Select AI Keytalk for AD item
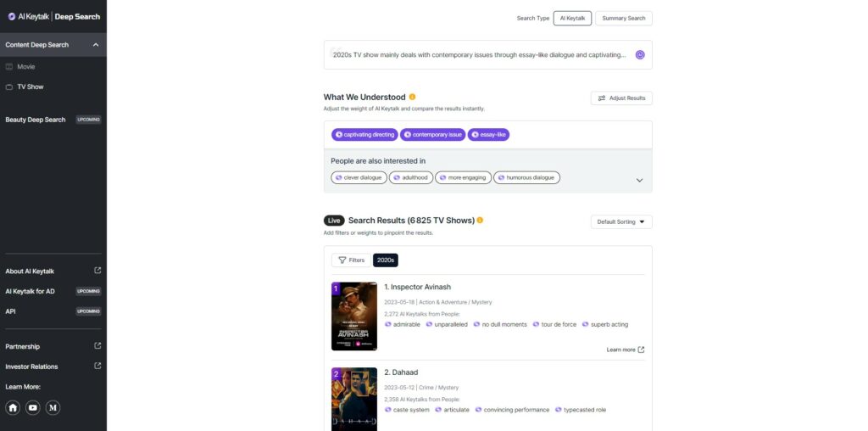868x431 pixels. pos(30,291)
